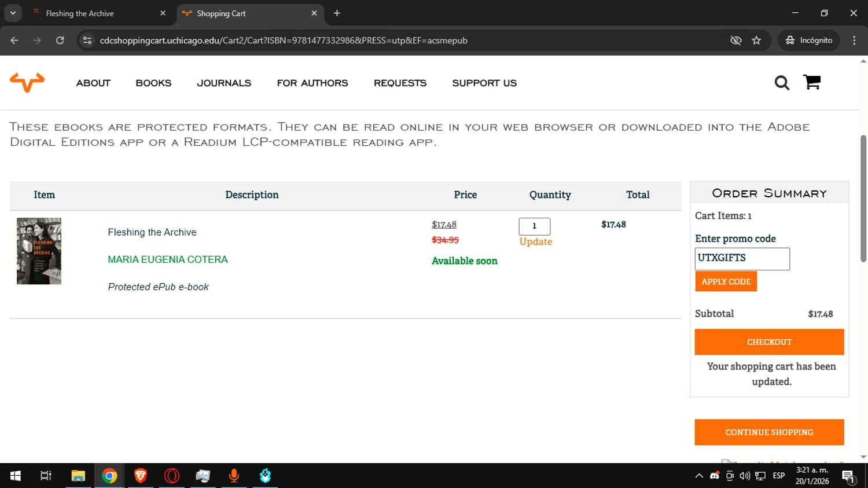This screenshot has height=488, width=868.
Task: Click the browser forward arrow
Action: click(37, 41)
